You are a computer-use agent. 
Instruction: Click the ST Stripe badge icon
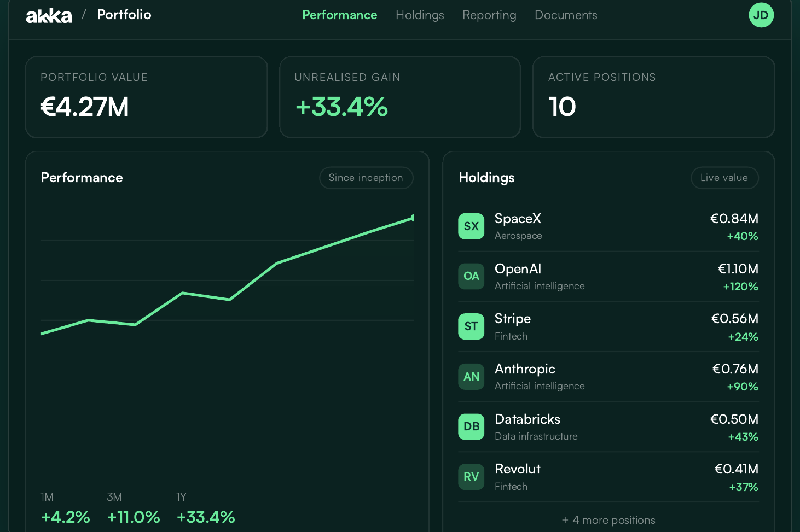pos(471,326)
